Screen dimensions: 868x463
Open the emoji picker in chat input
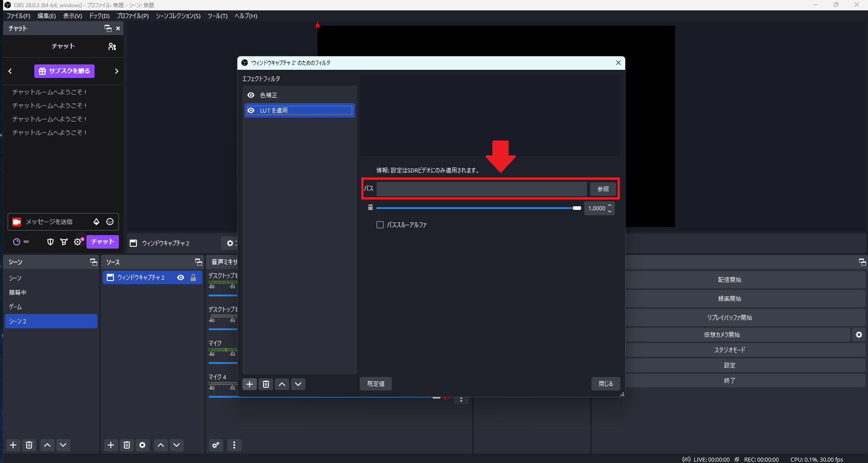click(x=110, y=222)
